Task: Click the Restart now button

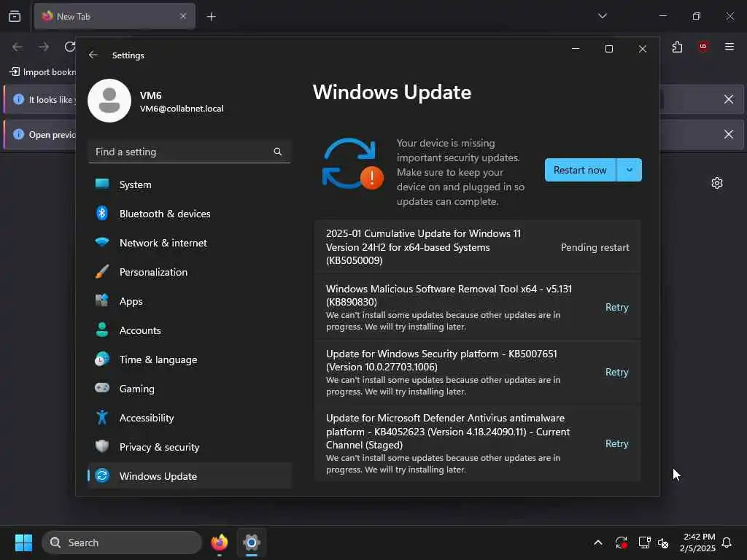Action: 580,170
